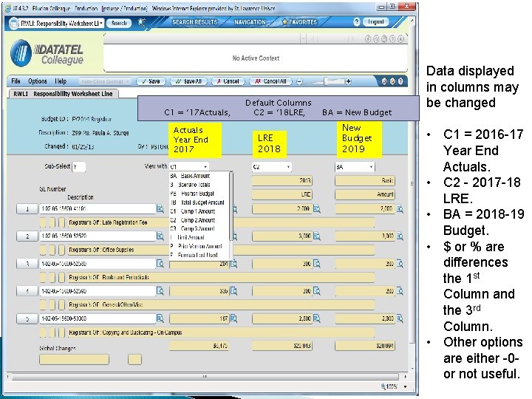Click row number 1 button
Screen dimensions: 532x399
click(27, 208)
